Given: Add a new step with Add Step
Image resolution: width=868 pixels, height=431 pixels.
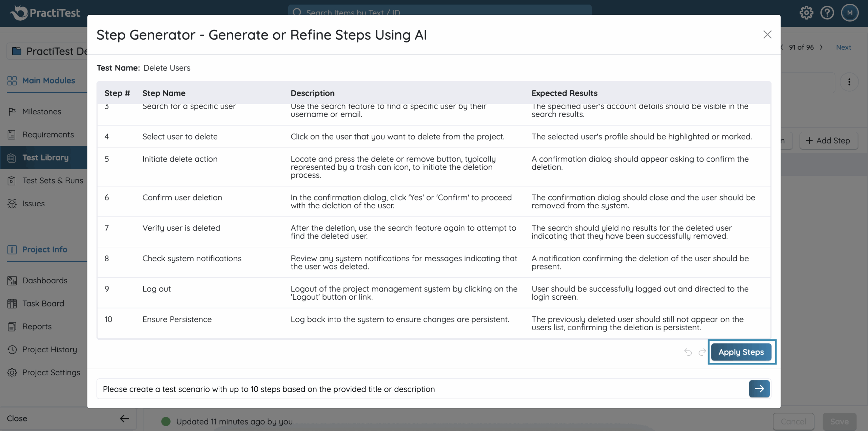Looking at the screenshot, I should point(829,140).
